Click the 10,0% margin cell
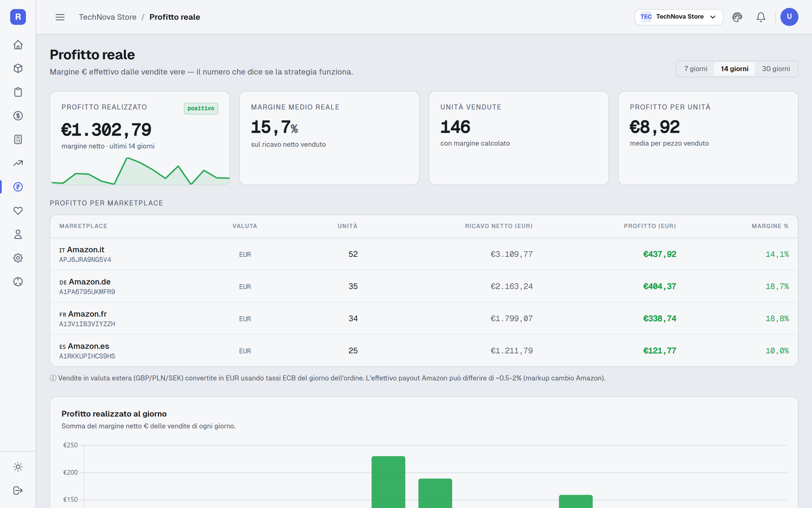Image resolution: width=812 pixels, height=508 pixels. click(x=777, y=351)
